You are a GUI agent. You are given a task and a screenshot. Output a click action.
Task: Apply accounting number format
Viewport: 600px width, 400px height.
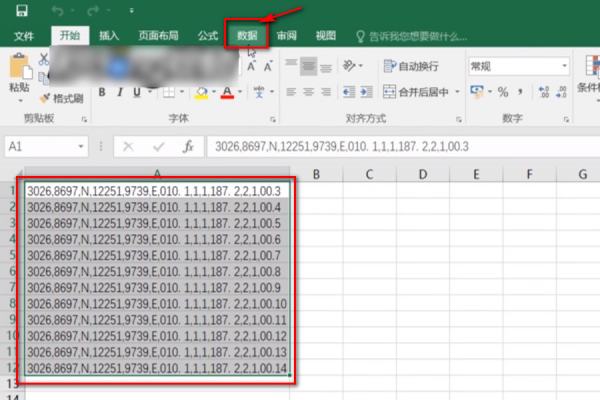[x=477, y=92]
